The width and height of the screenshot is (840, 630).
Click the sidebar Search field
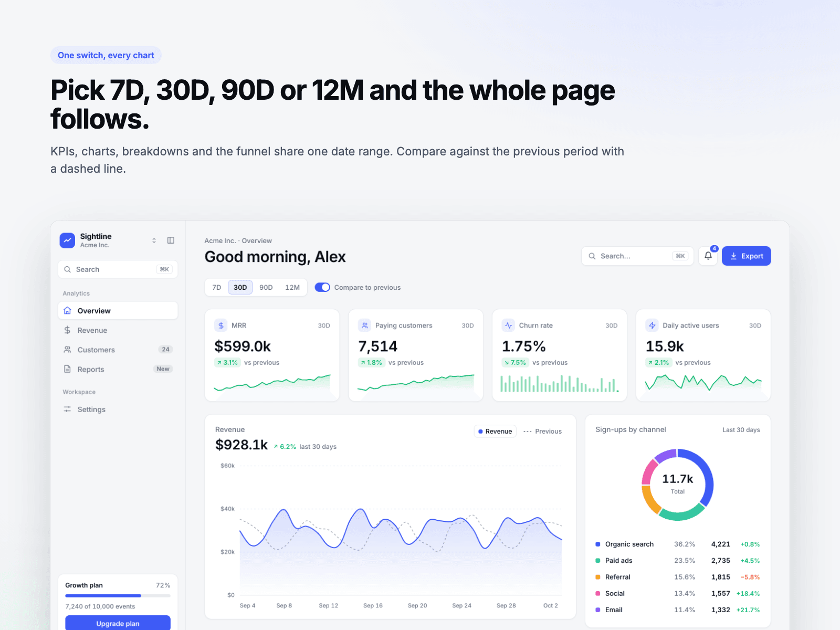click(118, 269)
